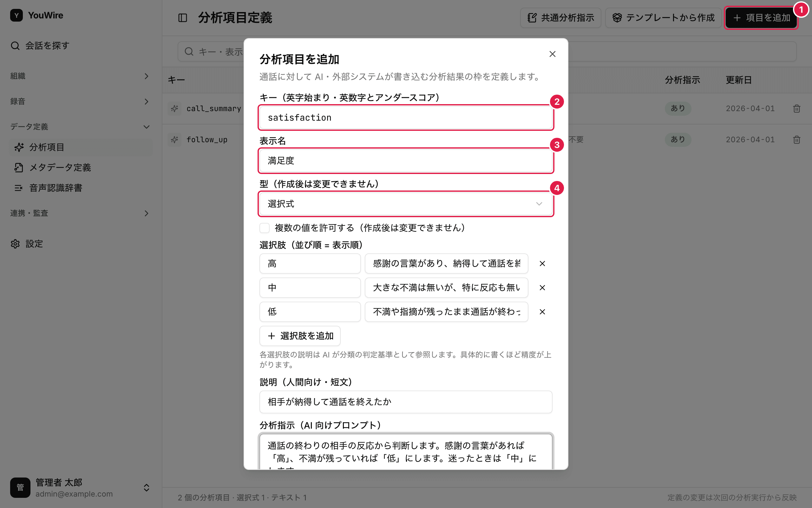Click the 項目を追加 button

click(761, 18)
